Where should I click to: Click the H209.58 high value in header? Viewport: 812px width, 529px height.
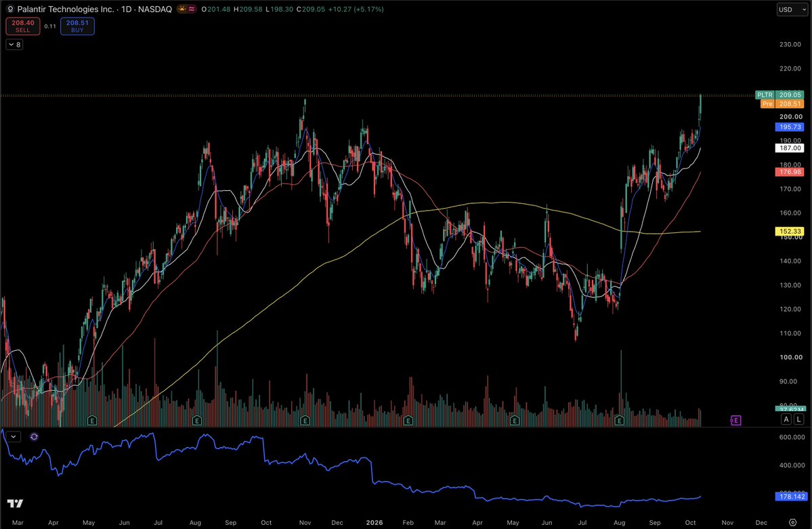pyautogui.click(x=248, y=9)
